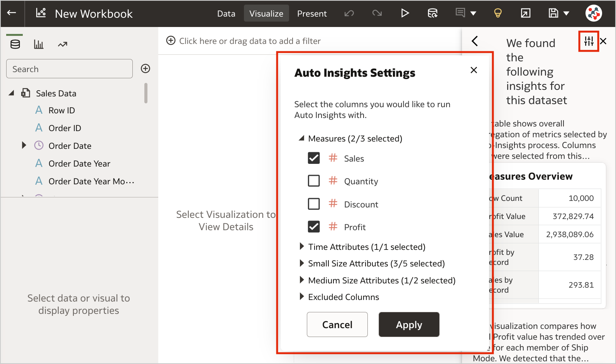Click the Apply button
Viewport: 616px width, 364px height.
click(409, 325)
